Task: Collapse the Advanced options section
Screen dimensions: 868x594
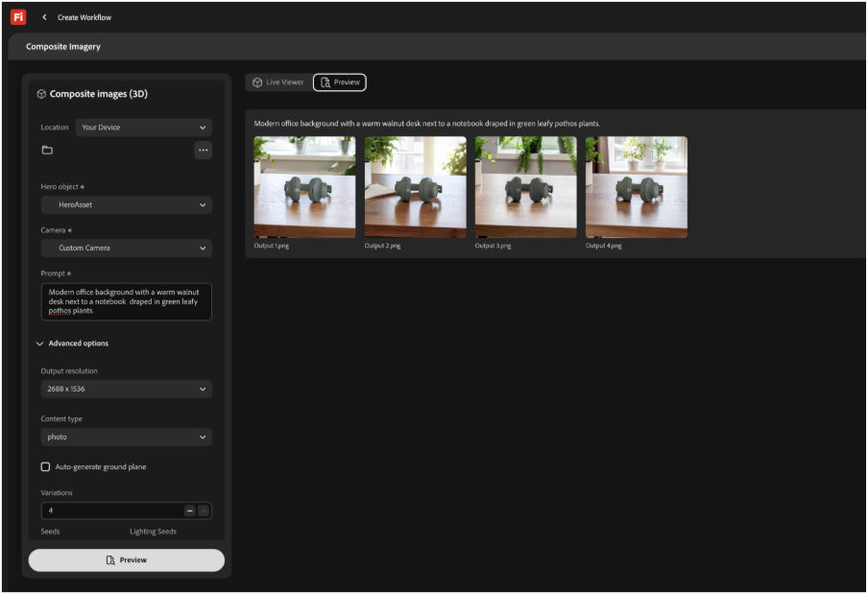Action: 73,344
